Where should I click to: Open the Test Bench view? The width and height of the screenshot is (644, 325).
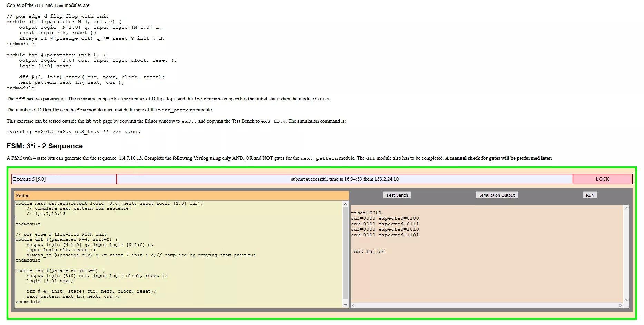point(397,195)
